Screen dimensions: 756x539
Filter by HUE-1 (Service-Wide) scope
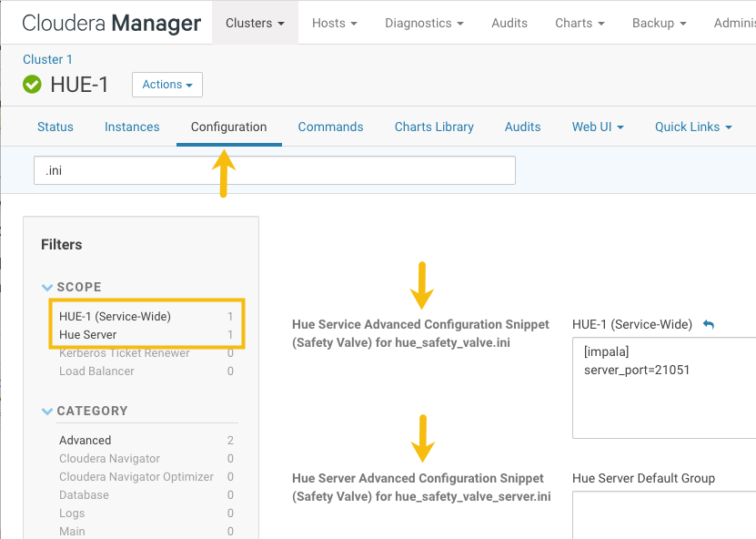[115, 317]
